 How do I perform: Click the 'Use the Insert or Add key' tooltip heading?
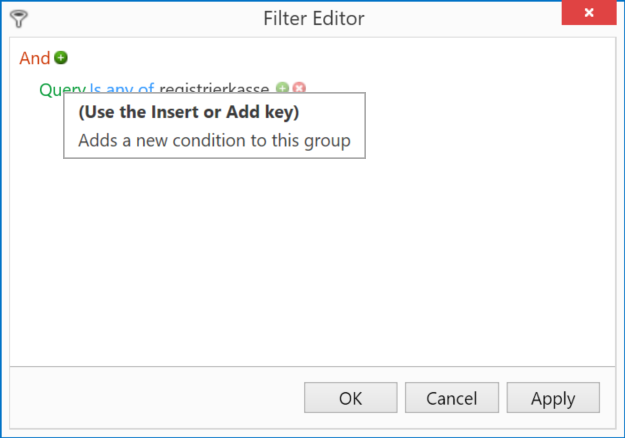pos(189,112)
